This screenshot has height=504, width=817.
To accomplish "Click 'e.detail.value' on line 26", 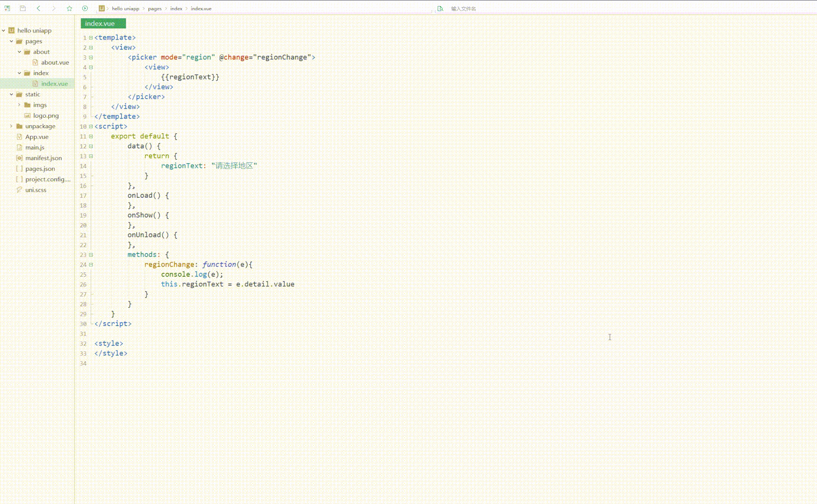I will [265, 284].
